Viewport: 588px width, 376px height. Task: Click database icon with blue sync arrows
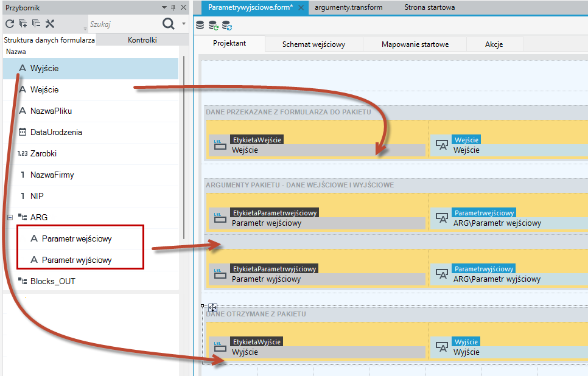(227, 26)
